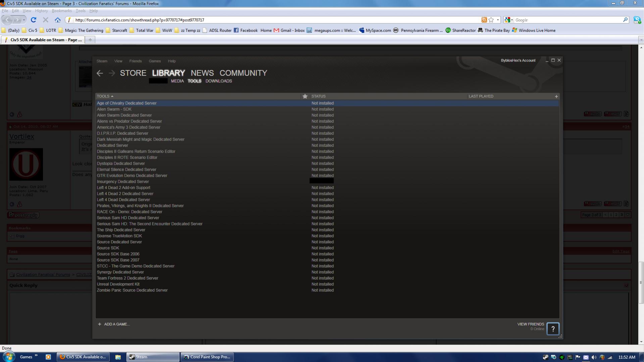Open the Steam menu in Steam

point(102,61)
